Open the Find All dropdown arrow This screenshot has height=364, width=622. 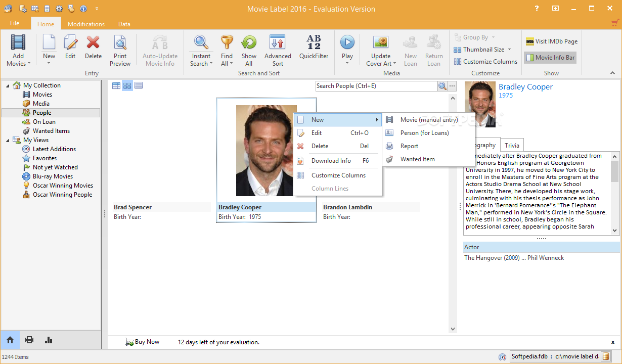pyautogui.click(x=231, y=64)
